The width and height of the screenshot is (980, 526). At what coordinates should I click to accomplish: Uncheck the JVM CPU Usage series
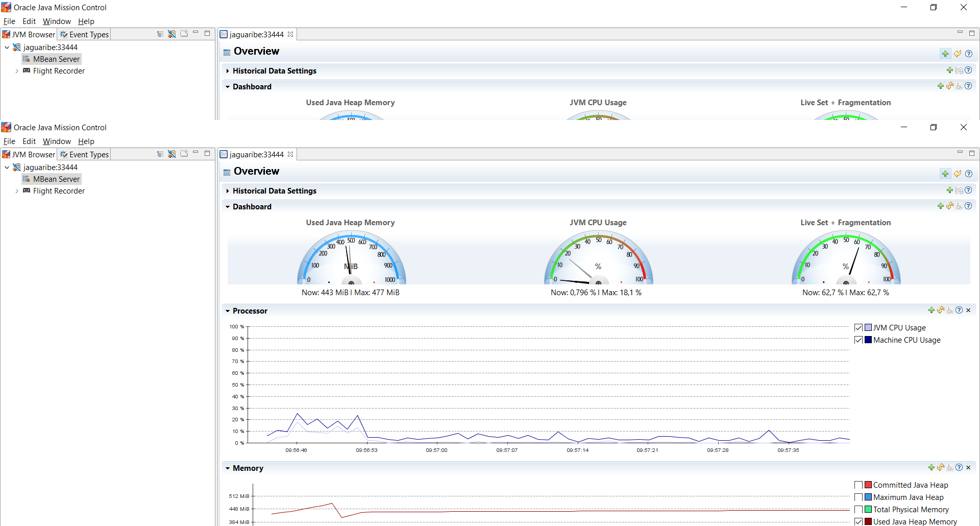click(859, 328)
